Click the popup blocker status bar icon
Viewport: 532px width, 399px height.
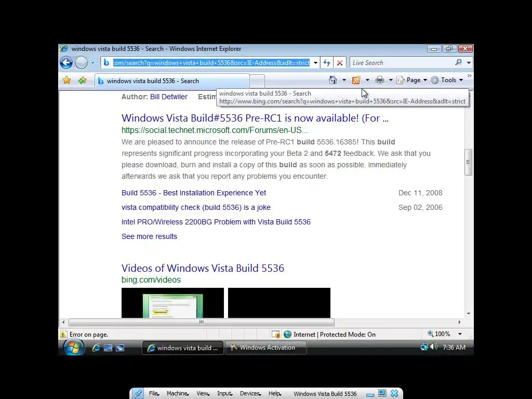pyautogui.click(x=276, y=335)
